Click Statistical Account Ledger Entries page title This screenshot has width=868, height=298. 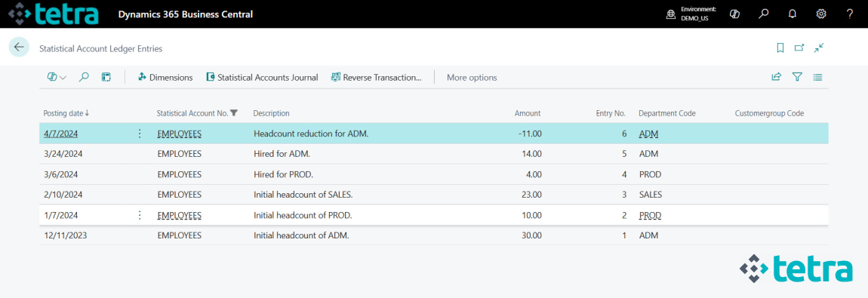100,48
